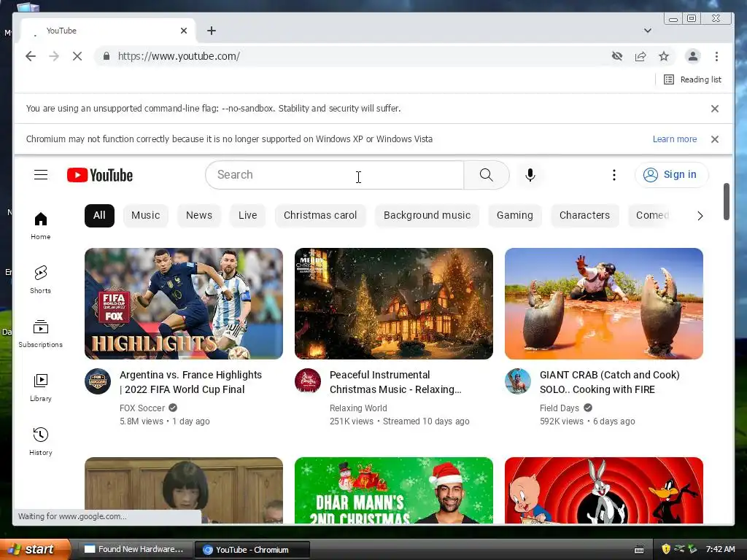
Task: Open History in the sidebar
Action: tap(41, 441)
